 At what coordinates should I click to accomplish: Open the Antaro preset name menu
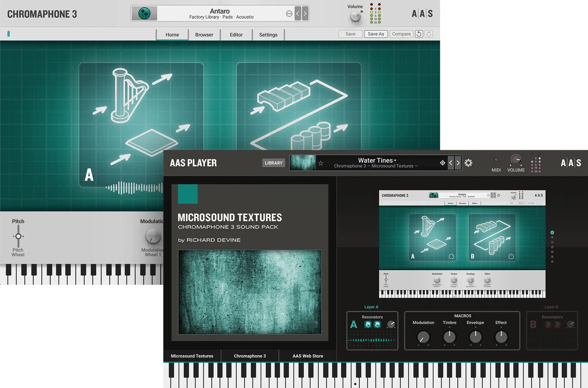[x=220, y=11]
